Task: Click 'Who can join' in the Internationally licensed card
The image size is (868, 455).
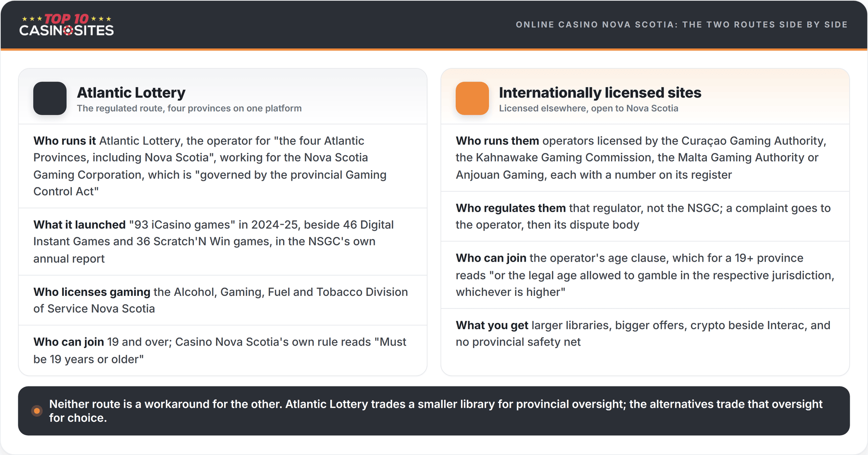Action: point(491,258)
